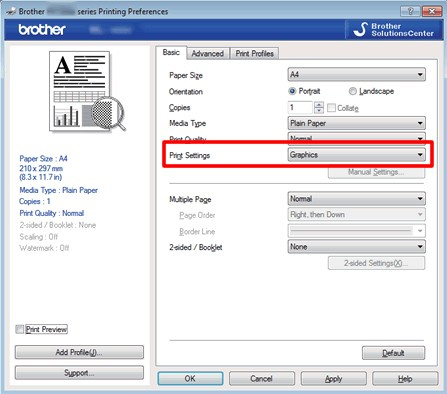Click the '210 x 297 mm' dimension text

coord(41,168)
